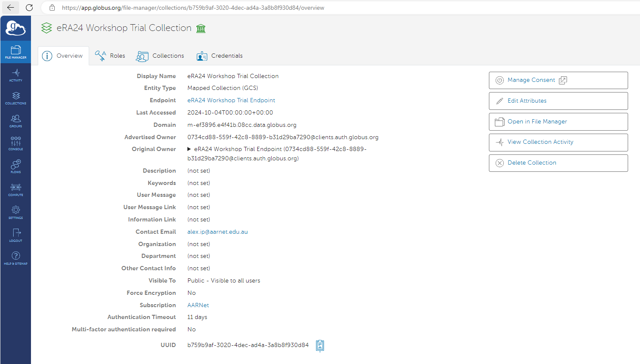Open Help & Sitemap in sidebar

click(x=16, y=258)
